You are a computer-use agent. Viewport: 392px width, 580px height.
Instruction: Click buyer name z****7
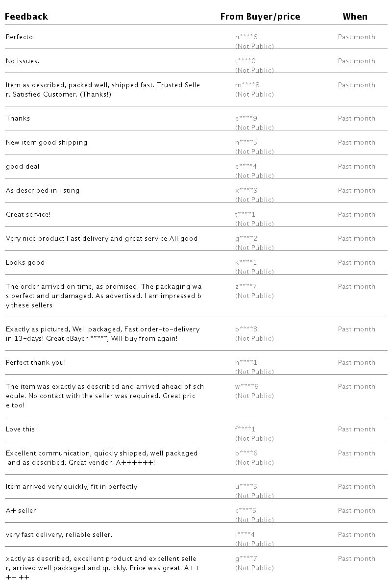coord(246,287)
